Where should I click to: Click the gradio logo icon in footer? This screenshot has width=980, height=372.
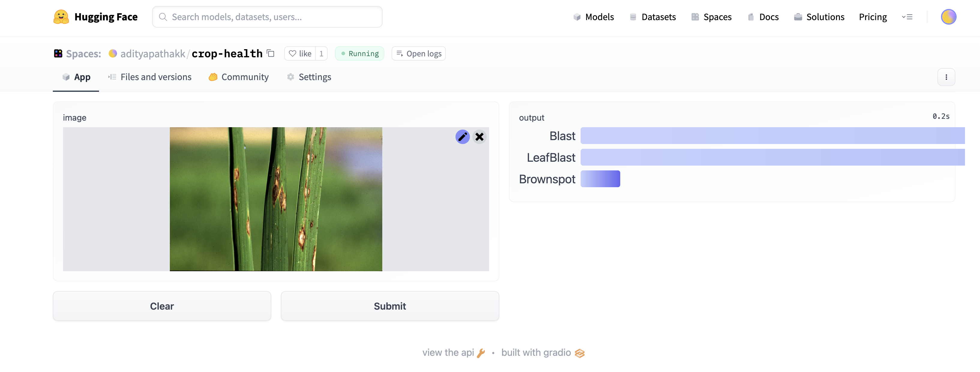point(579,353)
